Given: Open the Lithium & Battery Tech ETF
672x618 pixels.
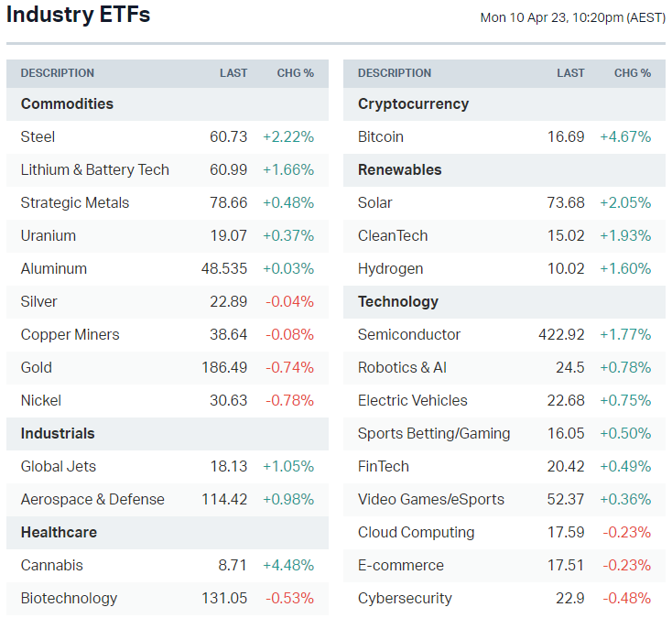Looking at the screenshot, I should [94, 169].
